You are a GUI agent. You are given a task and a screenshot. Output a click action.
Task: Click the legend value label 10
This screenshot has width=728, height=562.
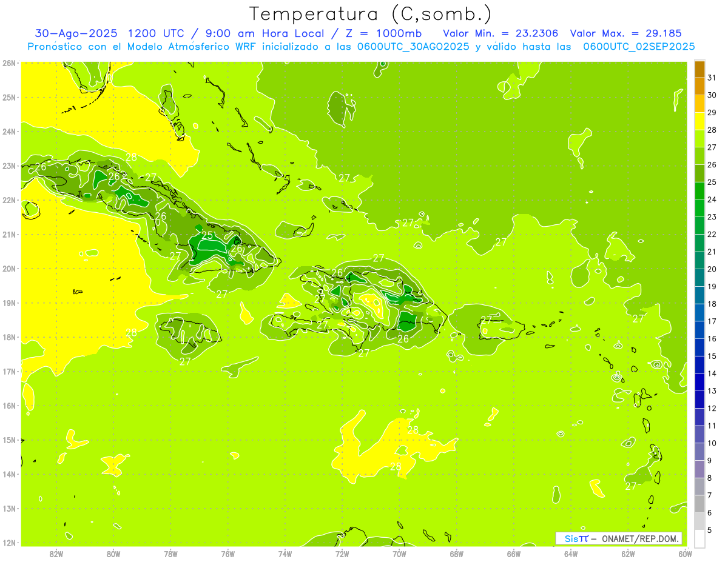(712, 443)
